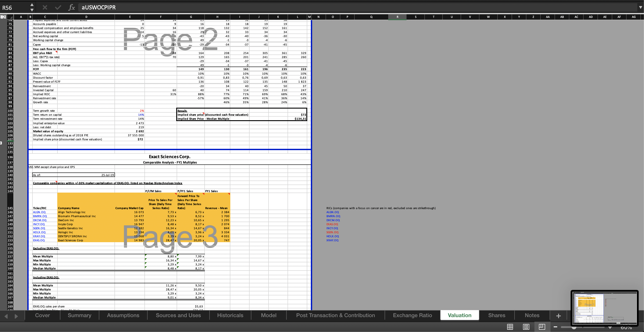The height and width of the screenshot is (332, 644).
Task: Click the BMRN.OQ ticker in comparables table
Action: point(40,216)
